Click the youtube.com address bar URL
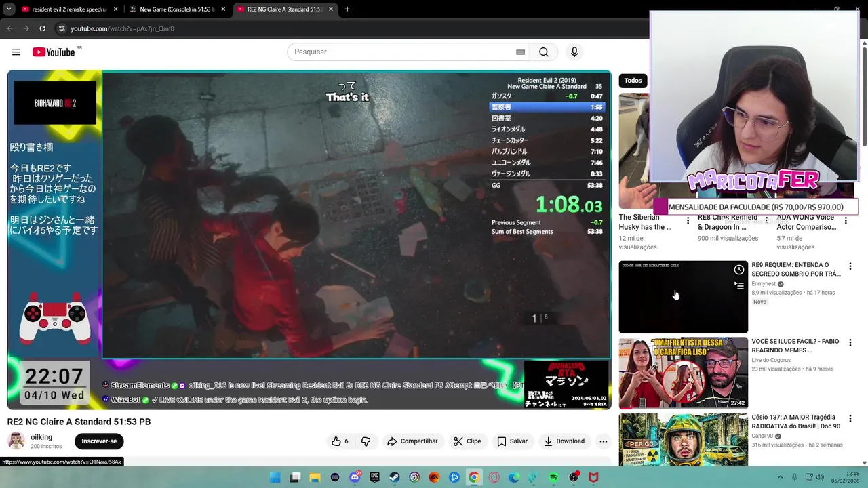The width and height of the screenshot is (868, 488). tap(122, 28)
